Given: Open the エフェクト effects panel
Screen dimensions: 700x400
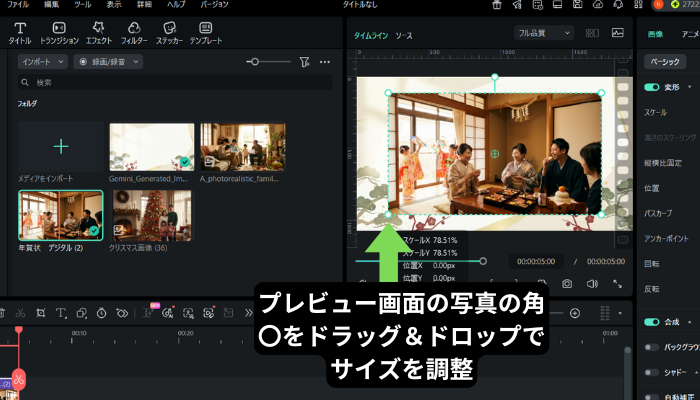Looking at the screenshot, I should (99, 33).
